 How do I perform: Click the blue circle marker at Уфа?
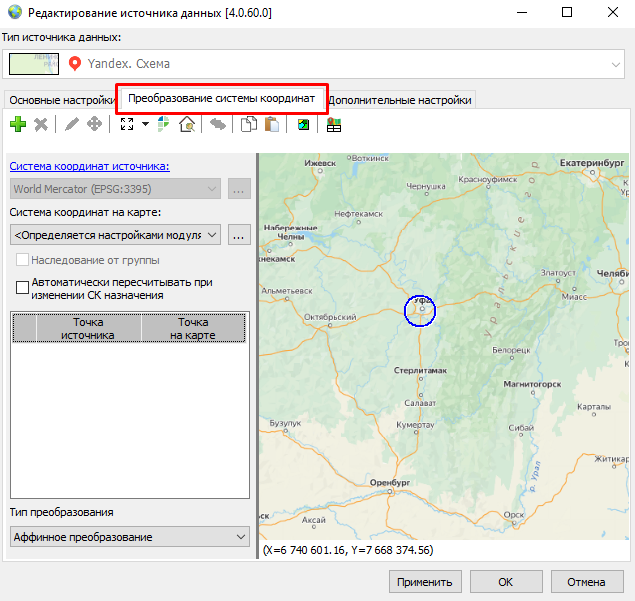point(420,311)
